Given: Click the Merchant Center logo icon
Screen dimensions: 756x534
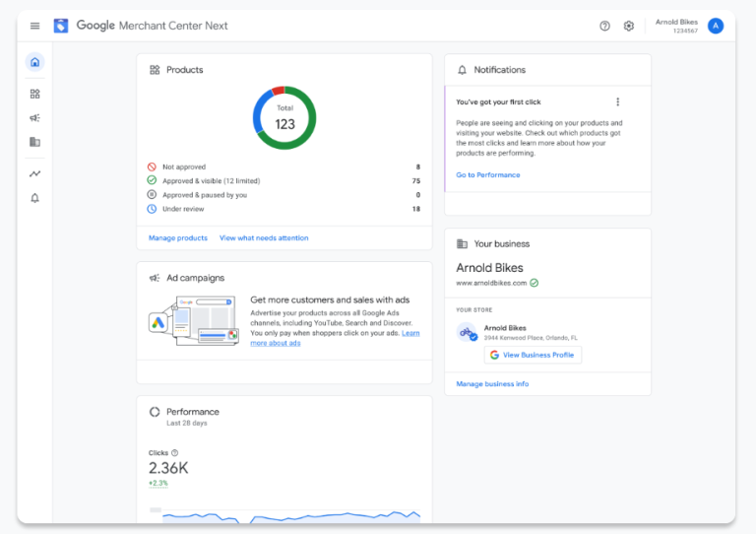Looking at the screenshot, I should (61, 26).
